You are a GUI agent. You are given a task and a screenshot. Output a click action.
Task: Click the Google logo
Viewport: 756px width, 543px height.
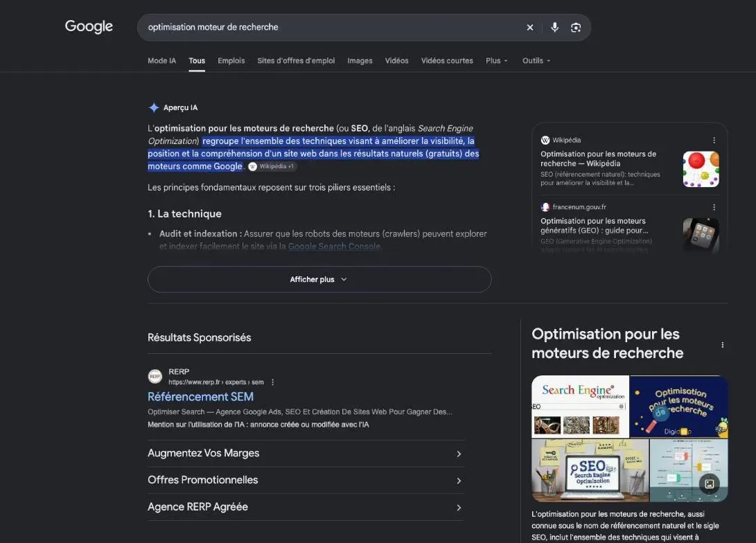click(x=89, y=26)
